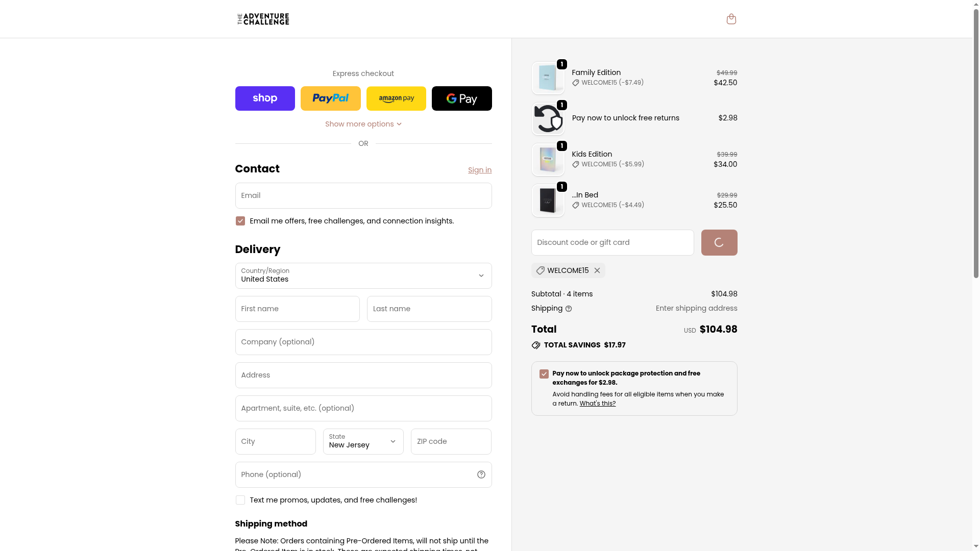Image resolution: width=980 pixels, height=551 pixels.
Task: Remove the WELCOME15 discount code
Action: point(597,270)
